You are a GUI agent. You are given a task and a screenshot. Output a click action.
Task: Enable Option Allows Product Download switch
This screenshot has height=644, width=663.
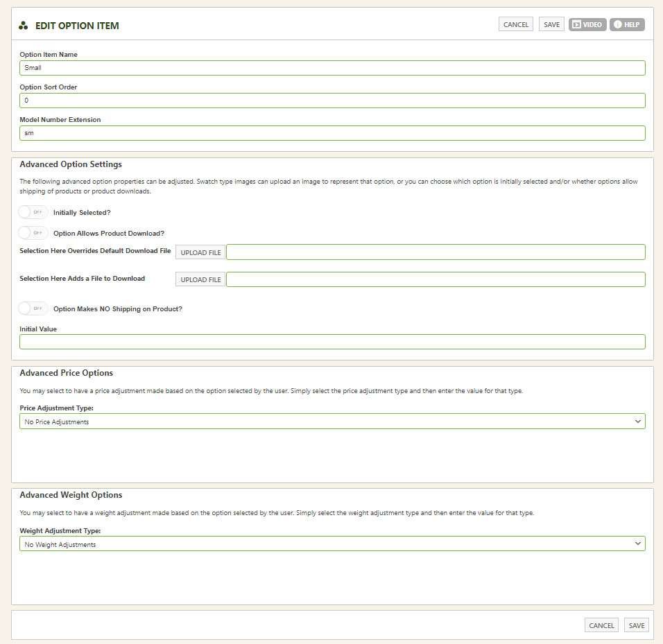33,233
